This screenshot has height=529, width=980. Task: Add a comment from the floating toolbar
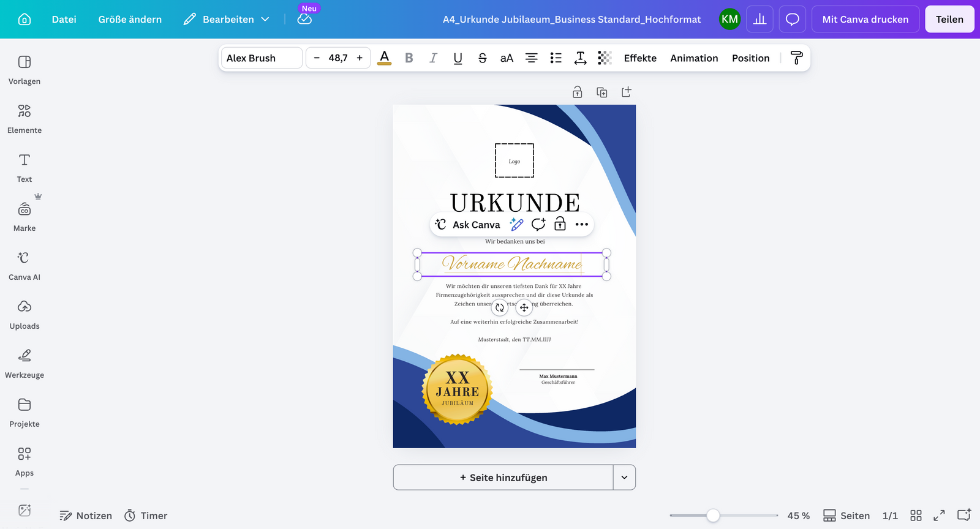point(538,225)
